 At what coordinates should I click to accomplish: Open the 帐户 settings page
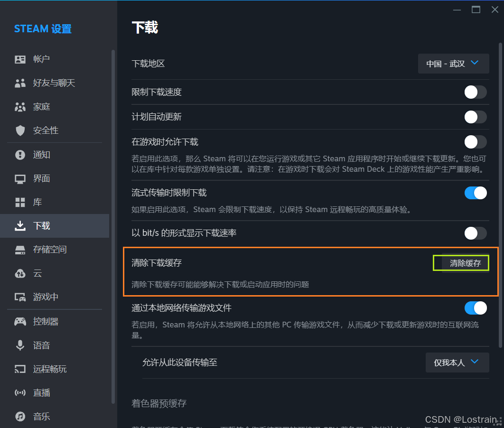(x=55, y=59)
